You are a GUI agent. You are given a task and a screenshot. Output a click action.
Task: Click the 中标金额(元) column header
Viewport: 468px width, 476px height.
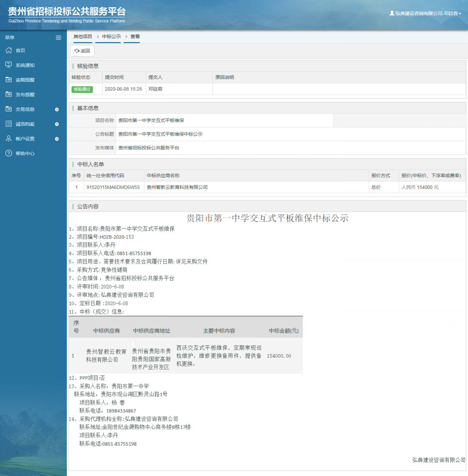pos(284,331)
